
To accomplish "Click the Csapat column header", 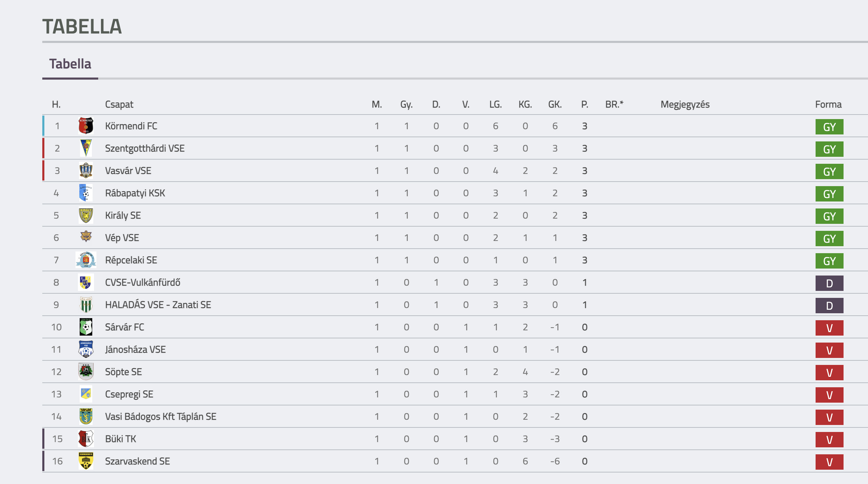I will pos(119,104).
